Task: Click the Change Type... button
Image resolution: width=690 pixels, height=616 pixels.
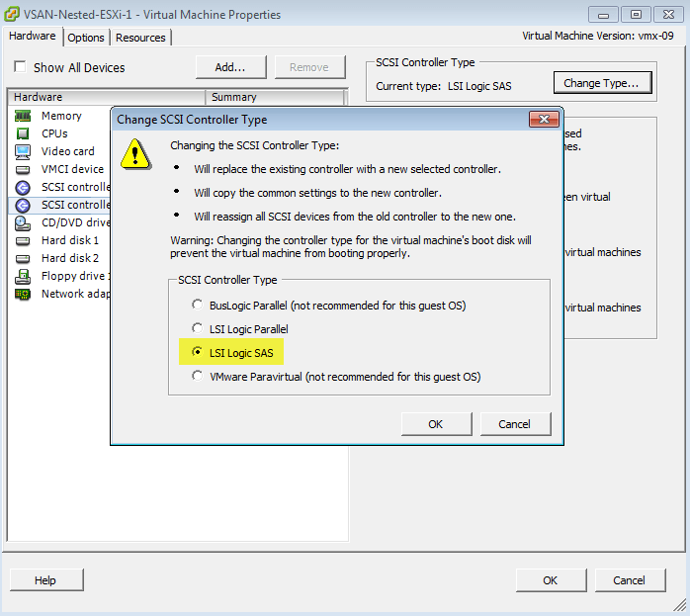Action: click(602, 83)
